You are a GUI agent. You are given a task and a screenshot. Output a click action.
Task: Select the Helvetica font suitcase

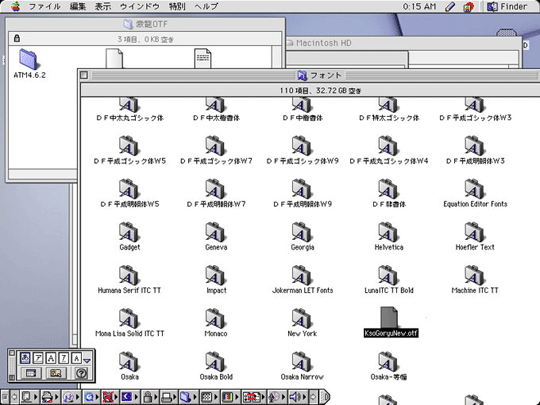click(388, 232)
